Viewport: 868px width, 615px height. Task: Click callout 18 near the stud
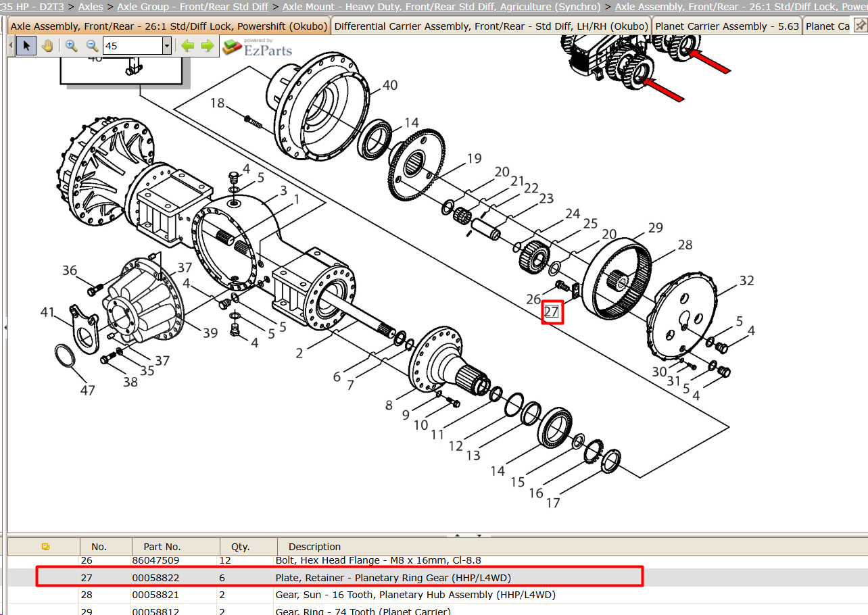(x=217, y=103)
